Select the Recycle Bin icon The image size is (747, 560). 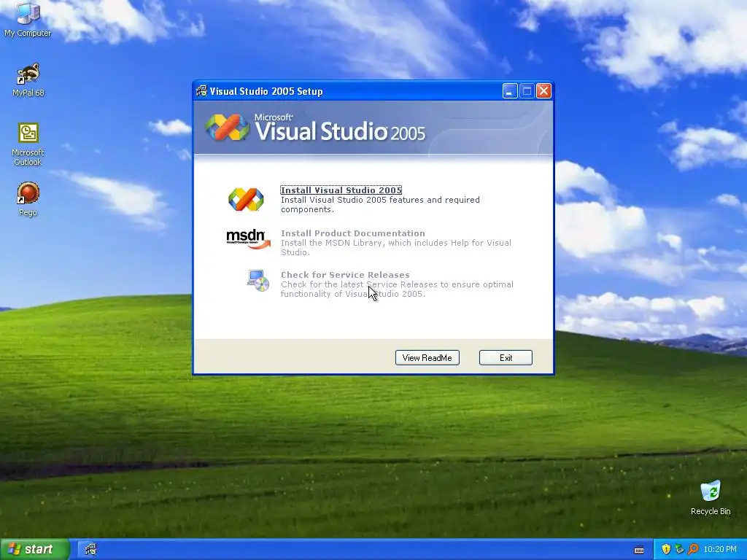tap(711, 497)
